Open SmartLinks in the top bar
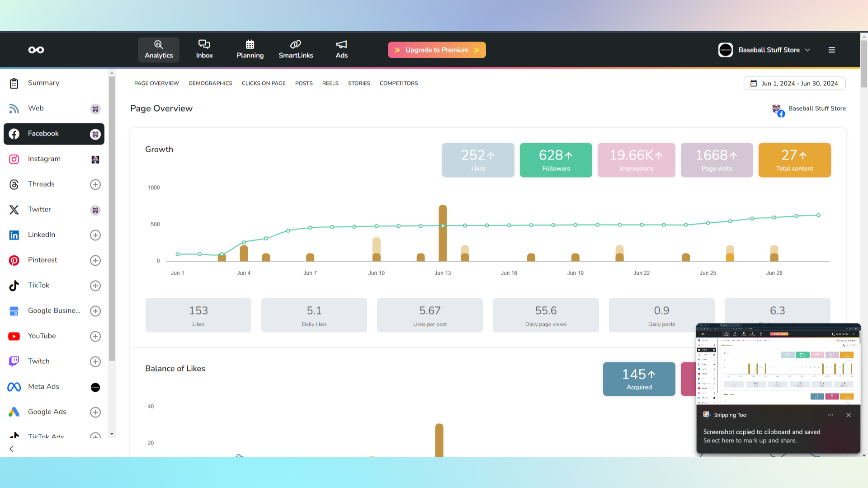Viewport: 868px width, 488px height. [x=296, y=50]
